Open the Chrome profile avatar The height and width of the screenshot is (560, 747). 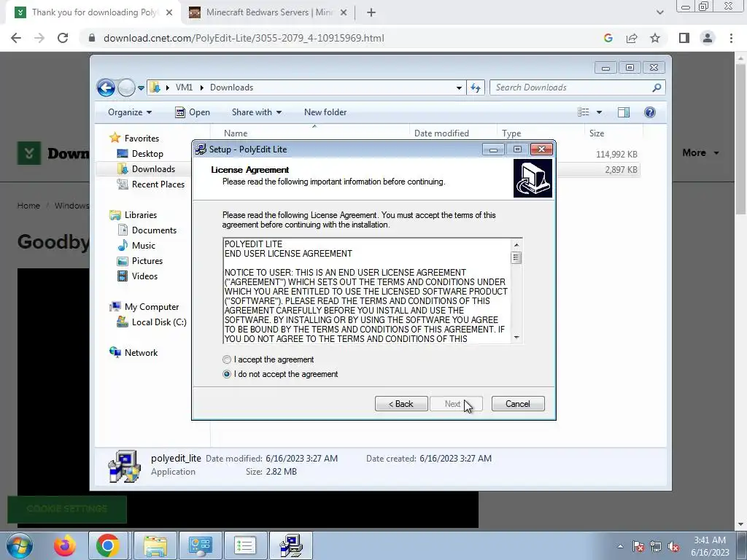pyautogui.click(x=708, y=38)
